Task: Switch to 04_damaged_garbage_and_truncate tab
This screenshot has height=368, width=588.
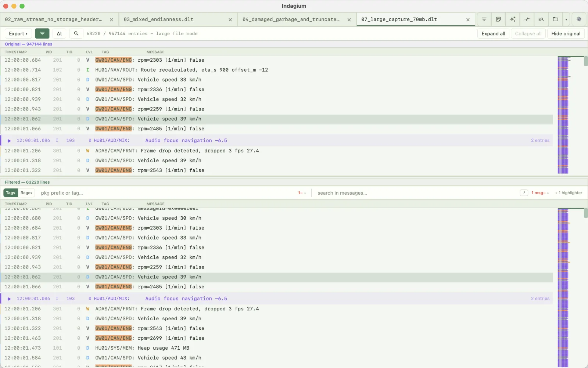Action: [x=291, y=19]
